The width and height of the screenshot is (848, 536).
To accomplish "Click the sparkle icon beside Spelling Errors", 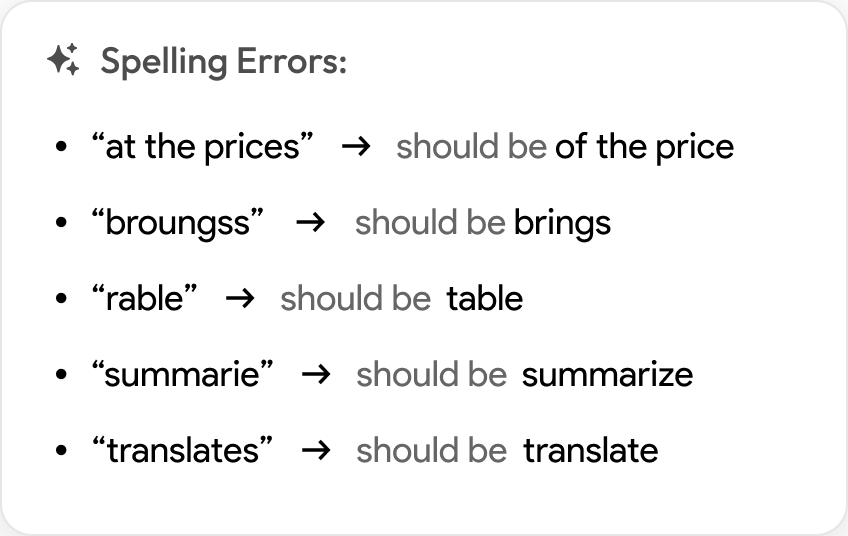I will (x=63, y=62).
